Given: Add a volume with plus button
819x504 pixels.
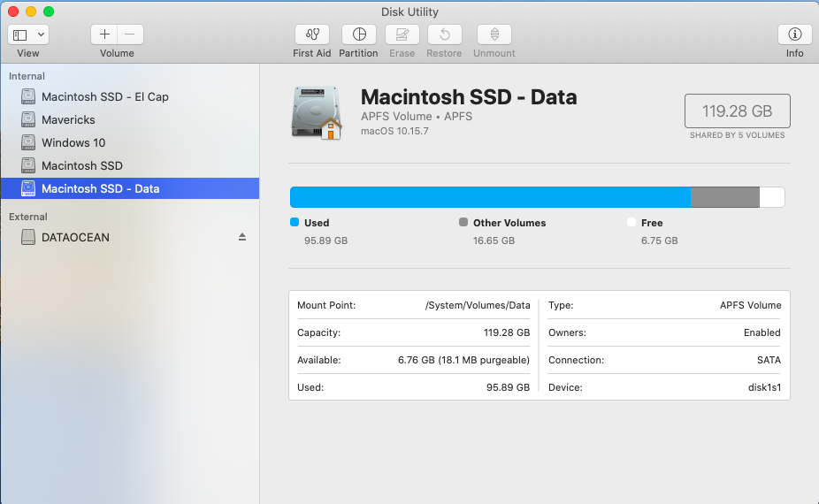Looking at the screenshot, I should (x=104, y=34).
